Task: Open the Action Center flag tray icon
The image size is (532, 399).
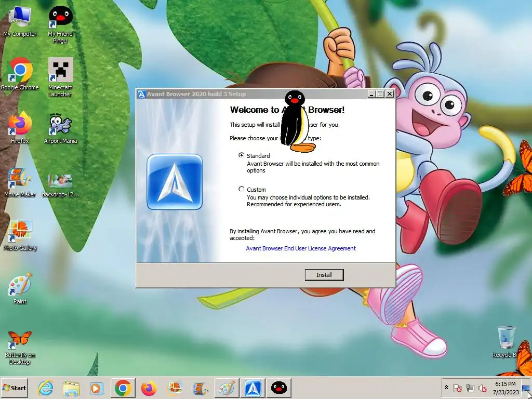Action: pos(457,388)
